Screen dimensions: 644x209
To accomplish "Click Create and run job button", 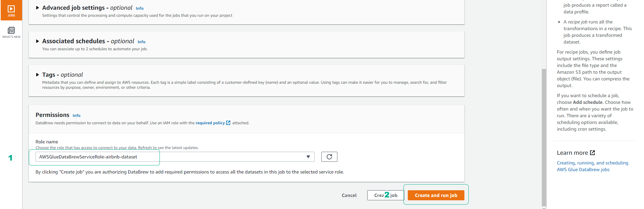I will tap(436, 195).
